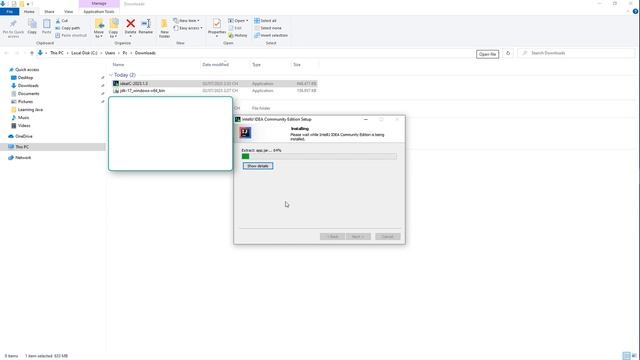640x360 pixels.
Task: Select This PC in the navigation pane
Action: click(x=22, y=147)
